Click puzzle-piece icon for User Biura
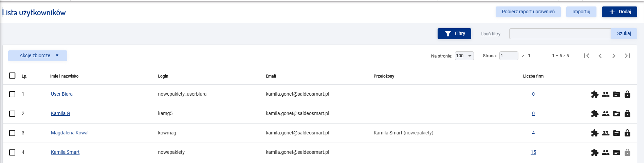Viewport: 644px width, 163px height. coord(594,94)
